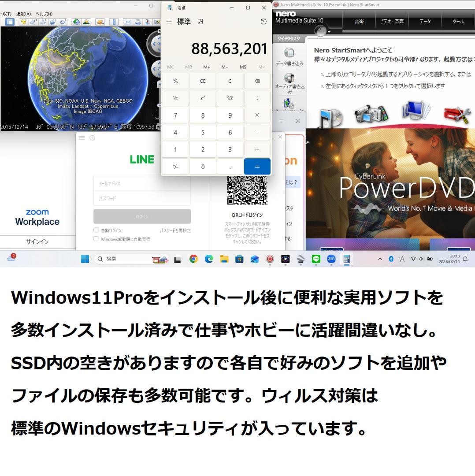This screenshot has height=476, width=475.
Task: Toggle Bluetooth from the system tray
Action: coord(391,259)
